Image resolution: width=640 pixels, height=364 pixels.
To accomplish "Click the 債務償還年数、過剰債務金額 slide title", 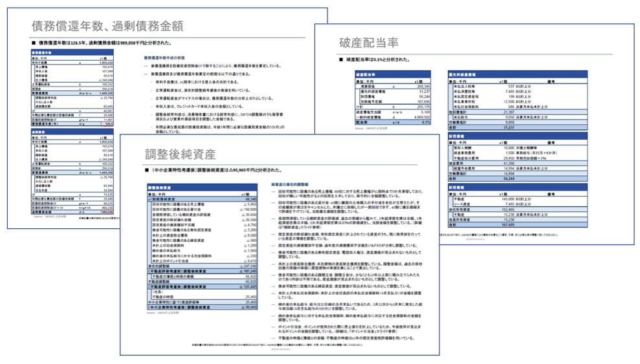I will click(107, 26).
